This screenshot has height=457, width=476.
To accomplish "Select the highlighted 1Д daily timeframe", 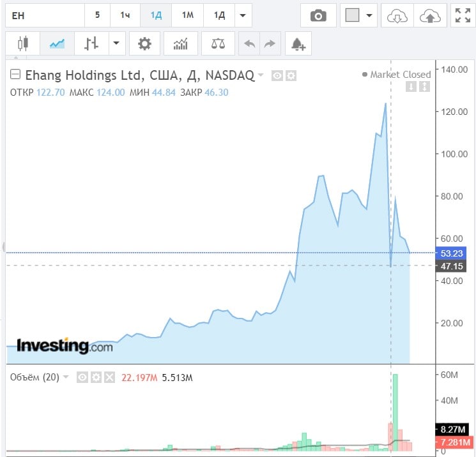I will [x=156, y=15].
